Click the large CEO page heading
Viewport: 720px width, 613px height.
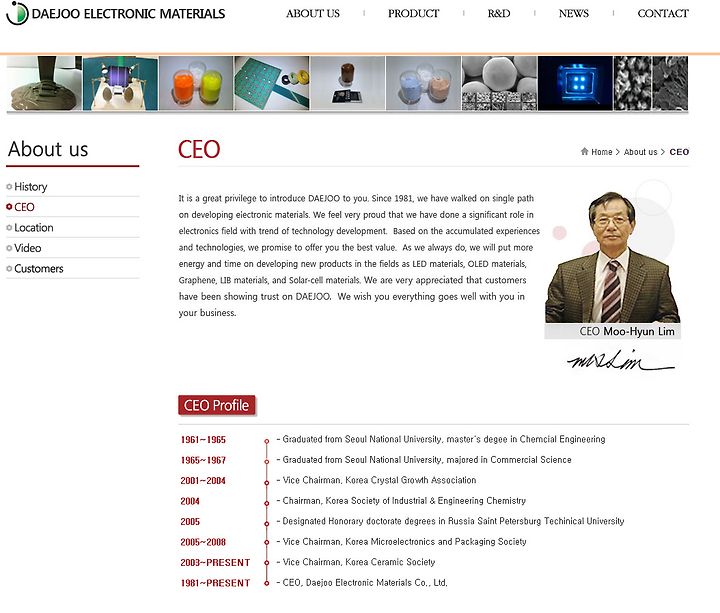point(199,150)
